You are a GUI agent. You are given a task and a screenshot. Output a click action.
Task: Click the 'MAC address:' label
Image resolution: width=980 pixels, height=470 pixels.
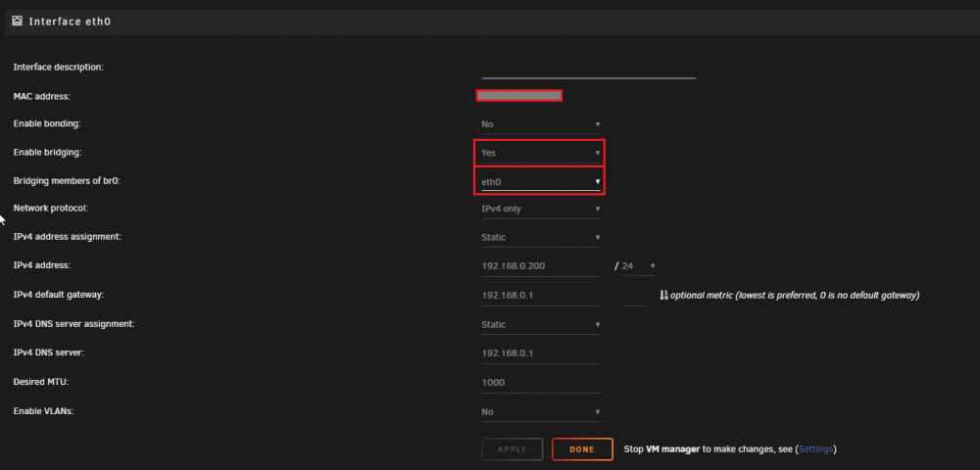[x=42, y=96]
